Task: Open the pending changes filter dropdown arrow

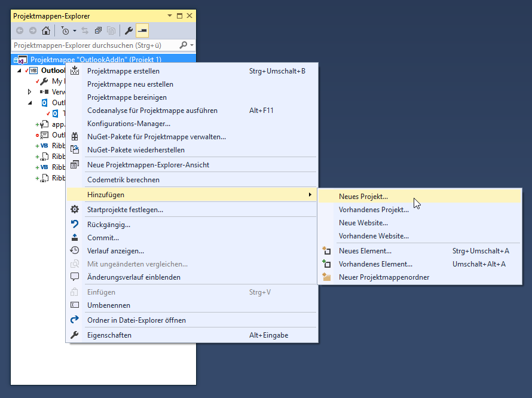Action: point(75,31)
